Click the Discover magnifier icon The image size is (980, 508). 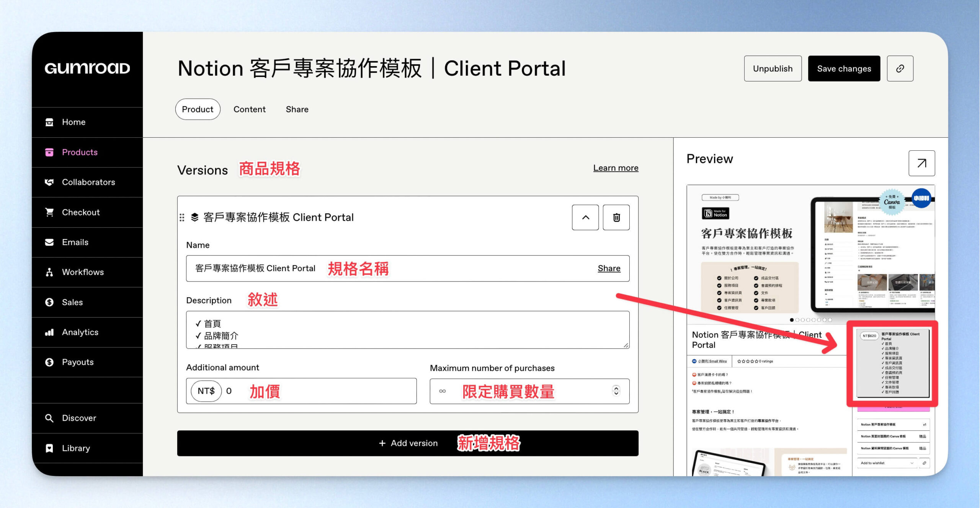pos(49,418)
